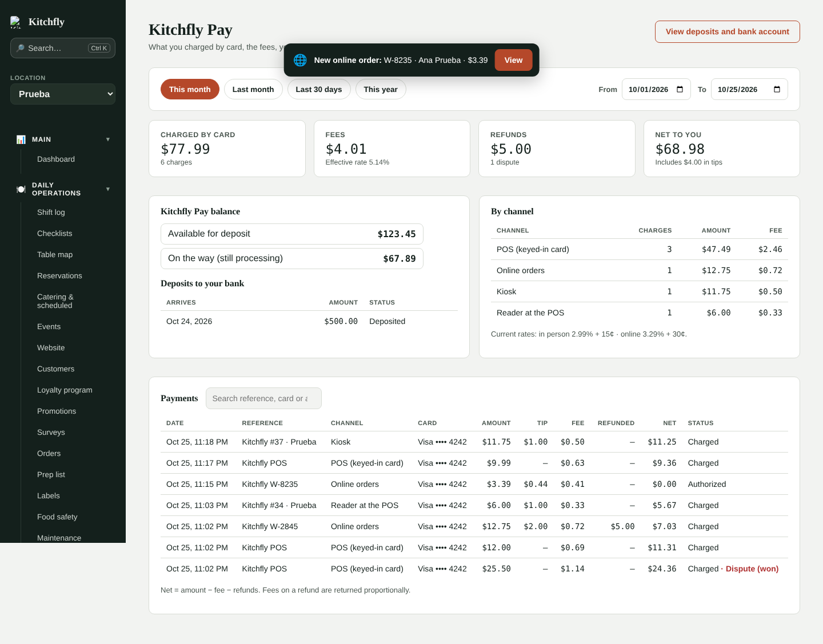
Task: Click the Kitchfly W-2845 payment reference
Action: tap(270, 526)
